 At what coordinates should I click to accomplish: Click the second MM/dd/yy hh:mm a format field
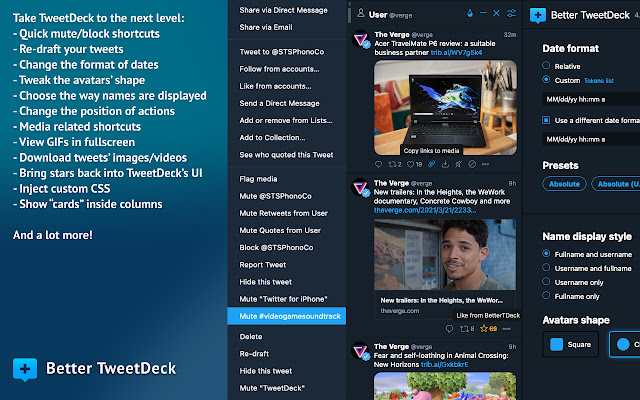[x=591, y=139]
